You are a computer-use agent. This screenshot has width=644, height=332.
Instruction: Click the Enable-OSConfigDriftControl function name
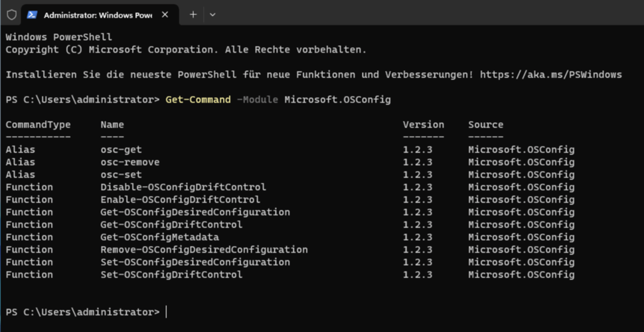[x=180, y=199]
